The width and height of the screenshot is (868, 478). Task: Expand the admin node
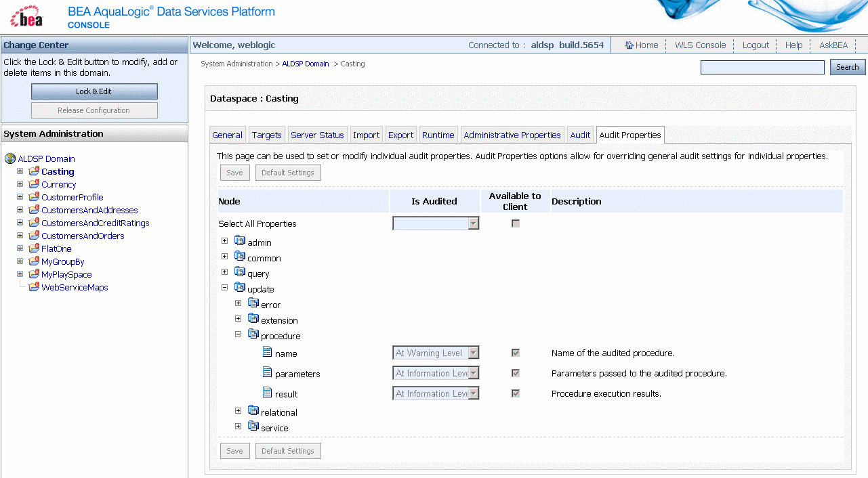[225, 240]
